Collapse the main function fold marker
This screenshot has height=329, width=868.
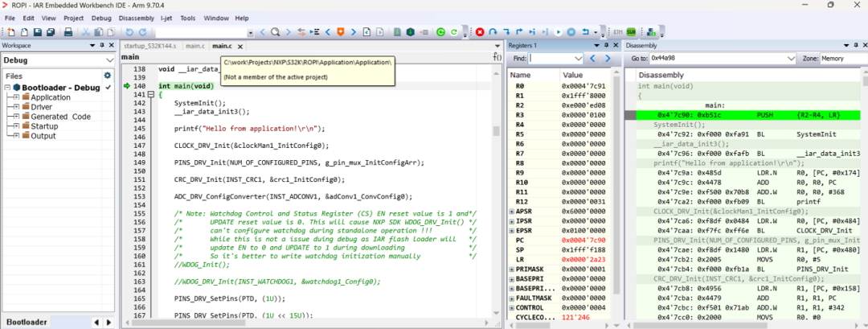(x=150, y=95)
